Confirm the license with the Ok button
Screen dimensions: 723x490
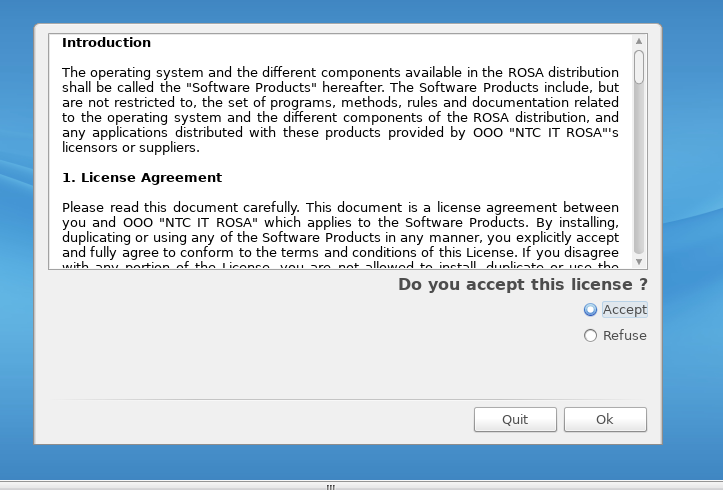tap(605, 419)
